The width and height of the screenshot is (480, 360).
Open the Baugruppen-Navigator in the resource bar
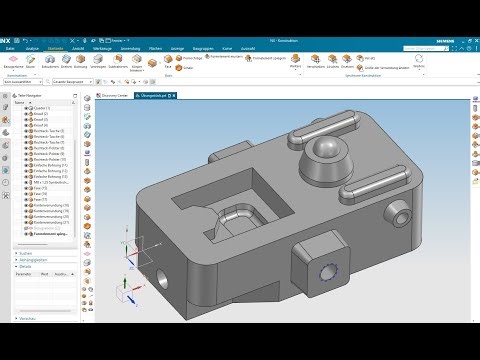(x=5, y=120)
